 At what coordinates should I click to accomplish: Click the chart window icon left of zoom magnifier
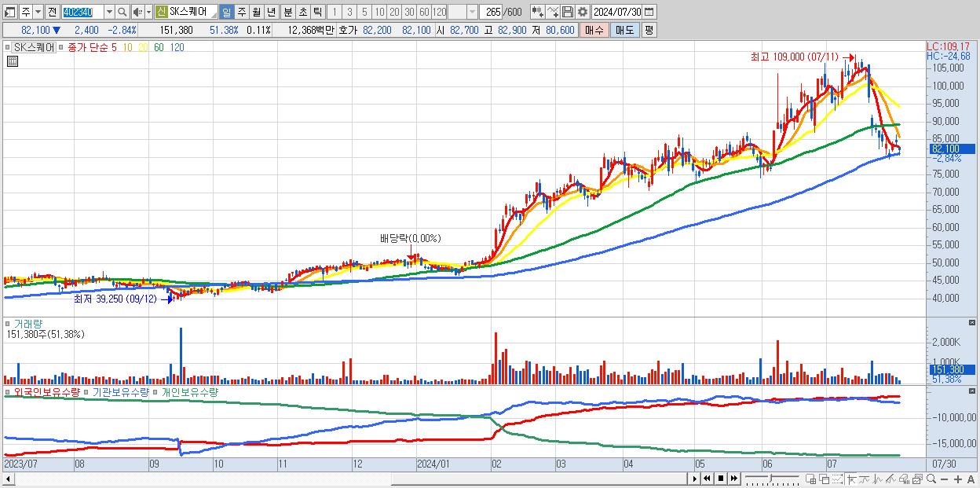(918, 479)
